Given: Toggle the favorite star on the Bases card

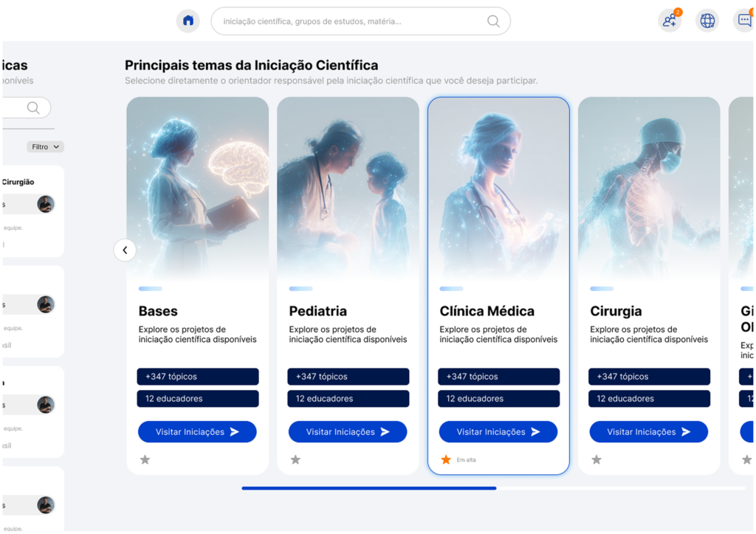Looking at the screenshot, I should pyautogui.click(x=145, y=459).
